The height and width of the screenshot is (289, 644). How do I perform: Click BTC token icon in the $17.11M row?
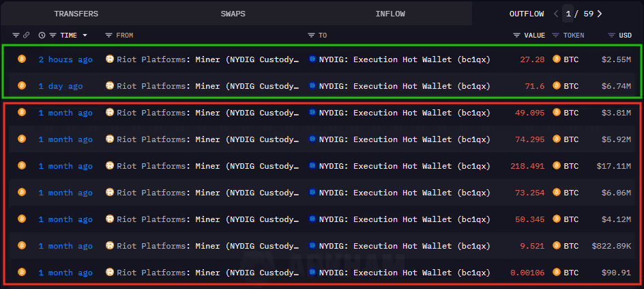click(557, 165)
